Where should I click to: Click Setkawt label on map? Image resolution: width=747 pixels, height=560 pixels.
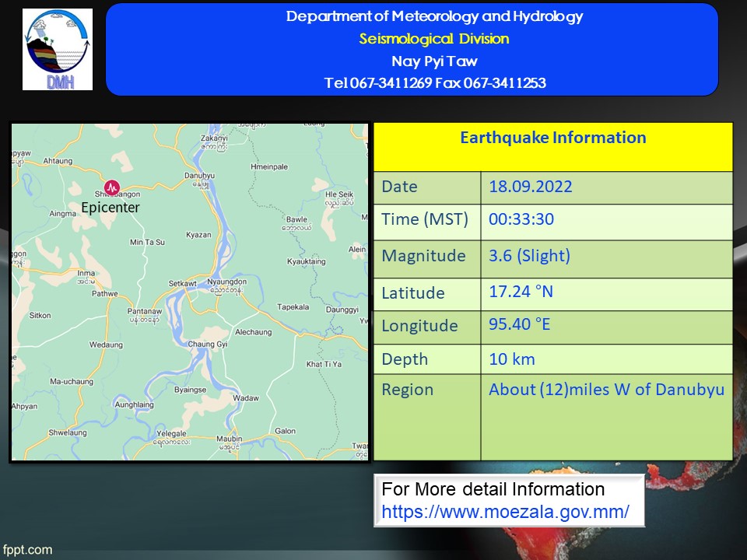[182, 284]
